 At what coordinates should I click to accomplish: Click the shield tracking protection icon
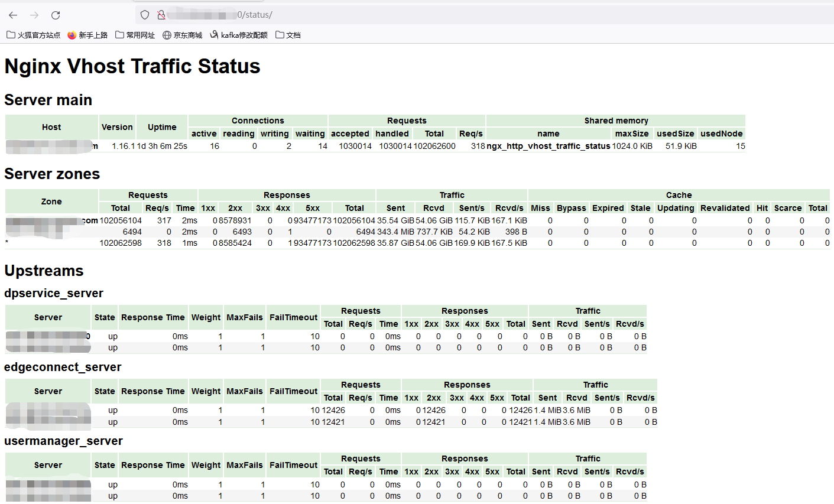click(145, 15)
